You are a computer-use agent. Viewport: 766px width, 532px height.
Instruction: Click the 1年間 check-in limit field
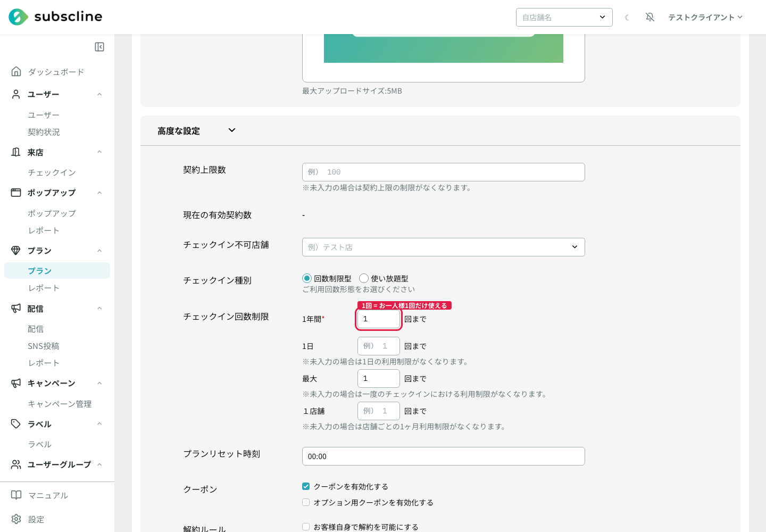point(379,319)
